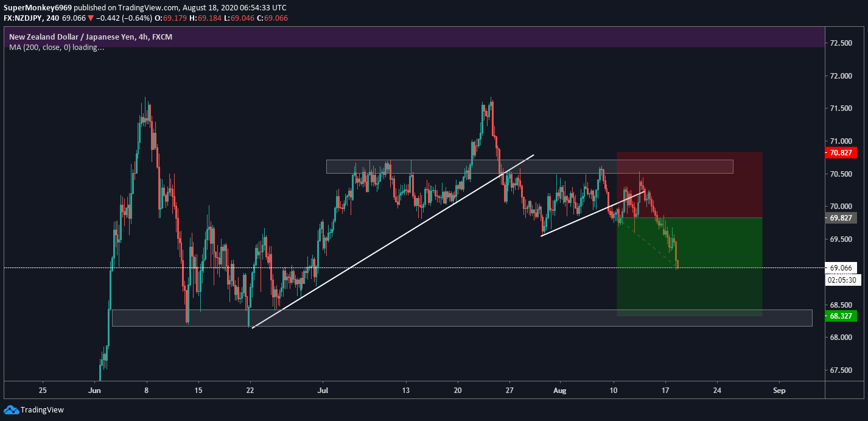Image resolution: width=868 pixels, height=421 pixels.
Task: Click the 02:05:30 bar countdown label
Action: [842, 280]
